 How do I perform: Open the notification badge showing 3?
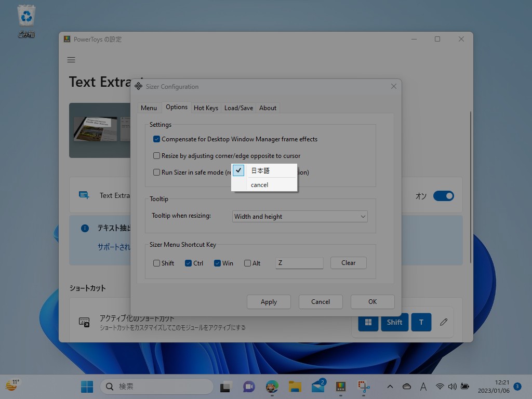[x=517, y=387]
